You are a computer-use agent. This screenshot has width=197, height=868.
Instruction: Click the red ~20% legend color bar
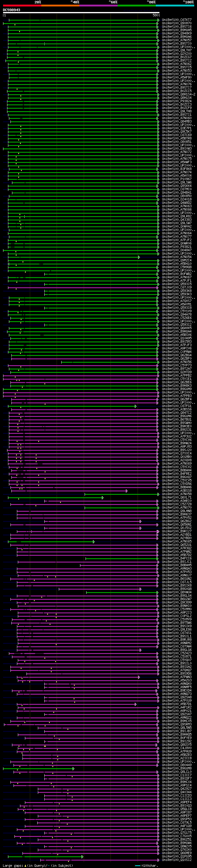[22, 6]
